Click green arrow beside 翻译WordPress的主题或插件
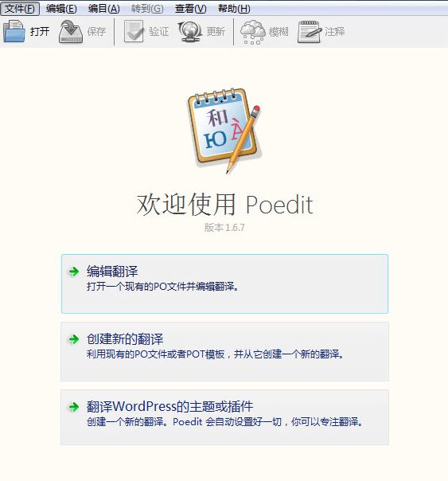 point(73,407)
